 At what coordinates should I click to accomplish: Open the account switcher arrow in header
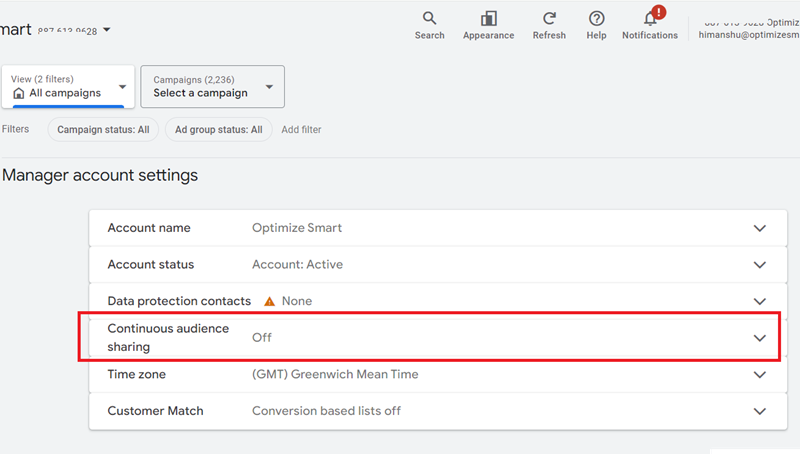(x=107, y=30)
